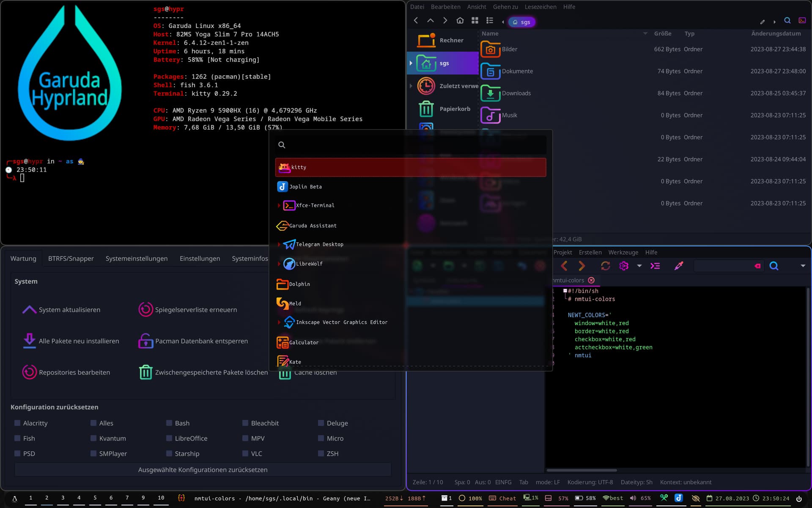Click Spiegelserverliste erneuern button

[x=188, y=310]
